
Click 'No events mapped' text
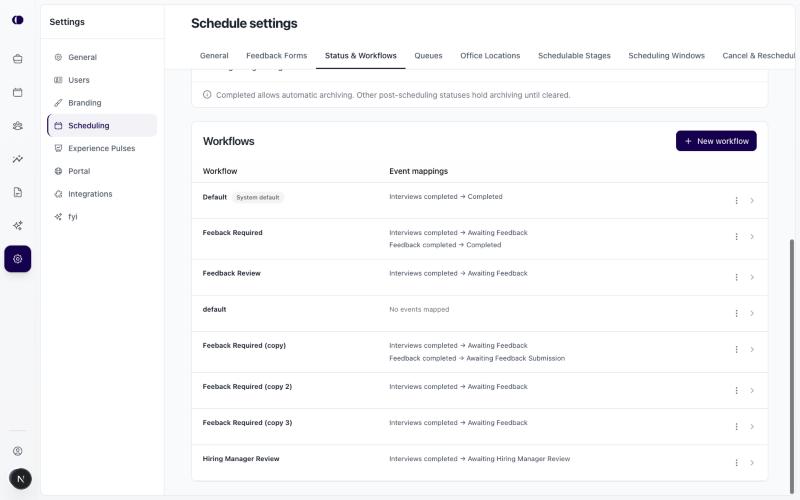pos(419,310)
